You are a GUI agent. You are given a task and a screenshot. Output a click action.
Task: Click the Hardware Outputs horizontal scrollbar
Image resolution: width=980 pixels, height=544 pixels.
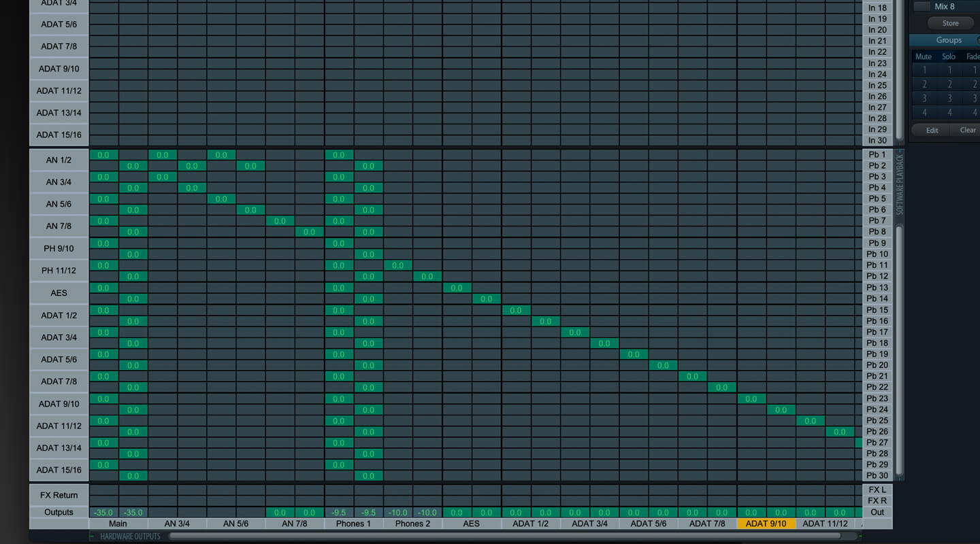[x=476, y=536]
